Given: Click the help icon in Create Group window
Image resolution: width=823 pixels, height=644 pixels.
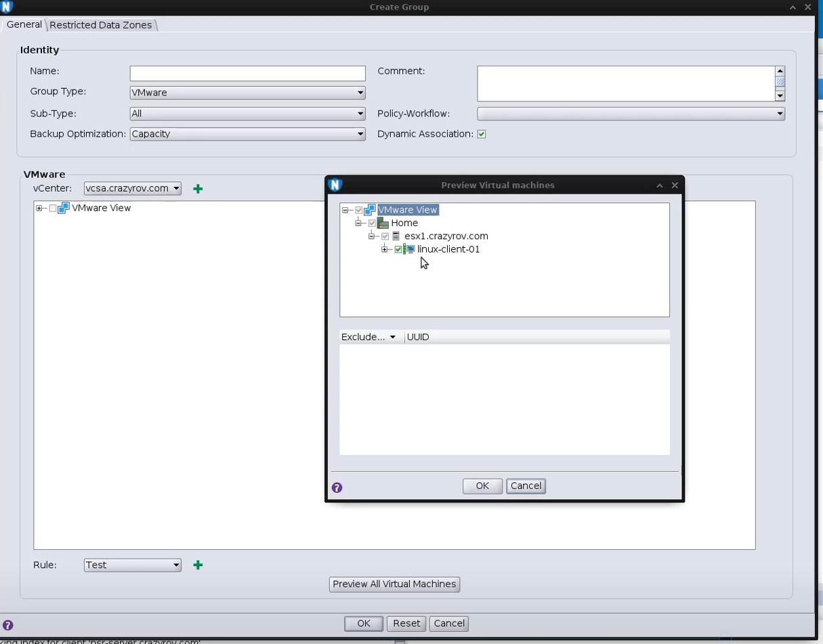Looking at the screenshot, I should (x=7, y=625).
